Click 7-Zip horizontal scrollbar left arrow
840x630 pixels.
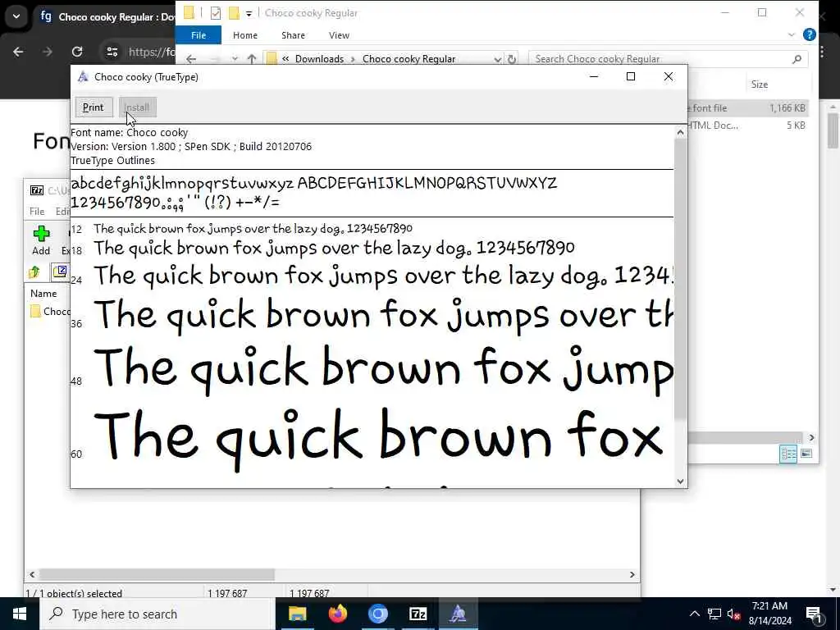[x=32, y=575]
